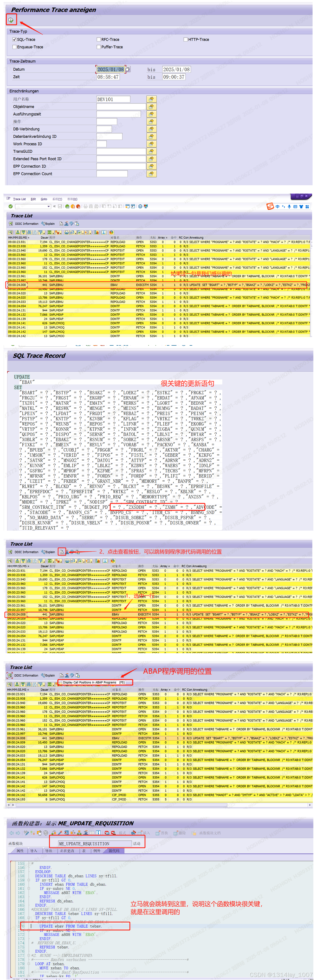This screenshot has height=980, width=314.
Task: Click the UPDATE ebav FROM TABLE tebav code line
Action: [71, 926]
